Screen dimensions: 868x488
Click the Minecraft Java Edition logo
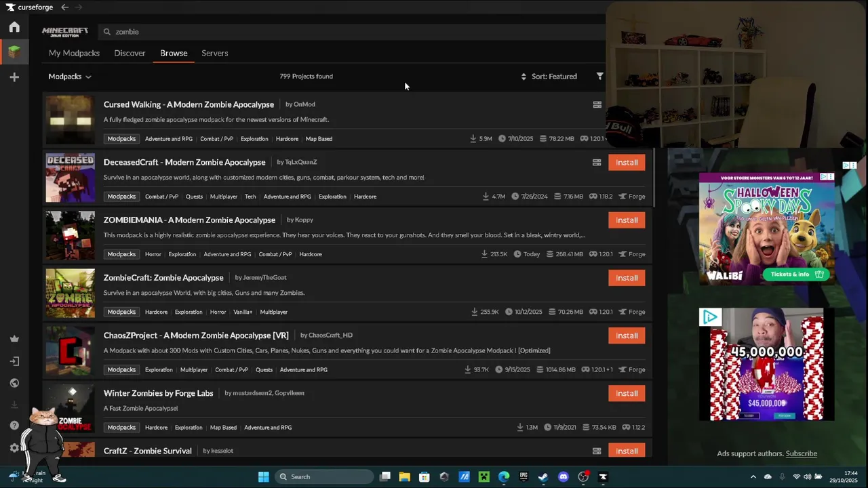pyautogui.click(x=65, y=32)
